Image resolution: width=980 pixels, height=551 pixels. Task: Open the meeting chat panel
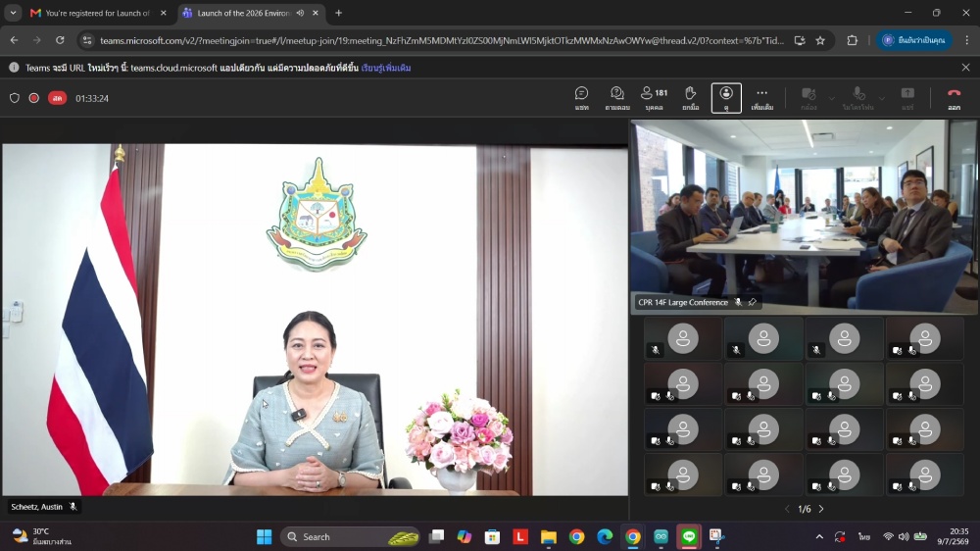pos(581,98)
